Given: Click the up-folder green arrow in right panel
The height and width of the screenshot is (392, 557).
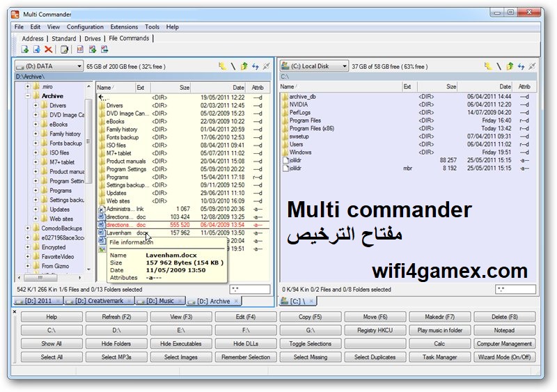Looking at the screenshot, I should [510, 66].
